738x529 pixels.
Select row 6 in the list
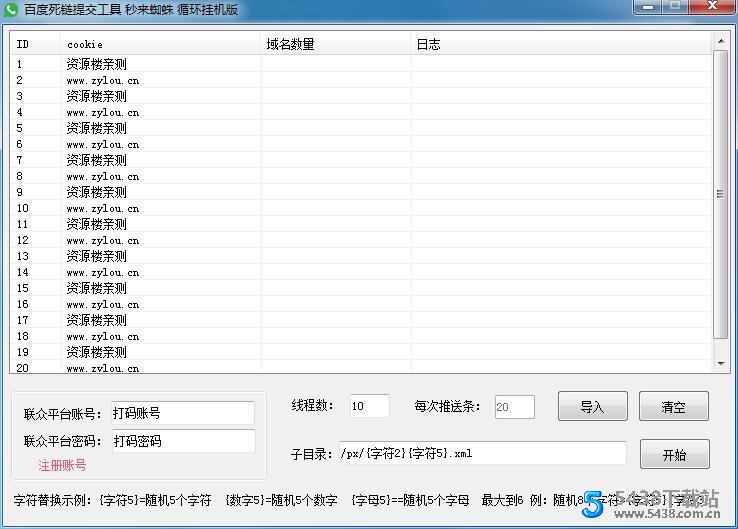click(361, 144)
